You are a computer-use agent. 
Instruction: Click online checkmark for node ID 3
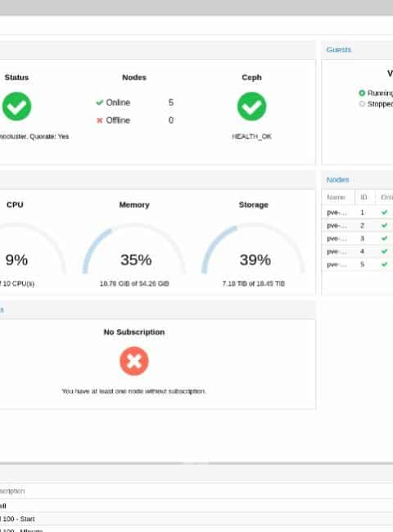384,238
